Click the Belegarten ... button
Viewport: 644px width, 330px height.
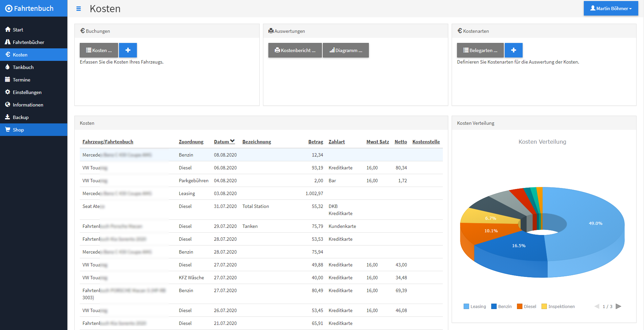(x=480, y=50)
